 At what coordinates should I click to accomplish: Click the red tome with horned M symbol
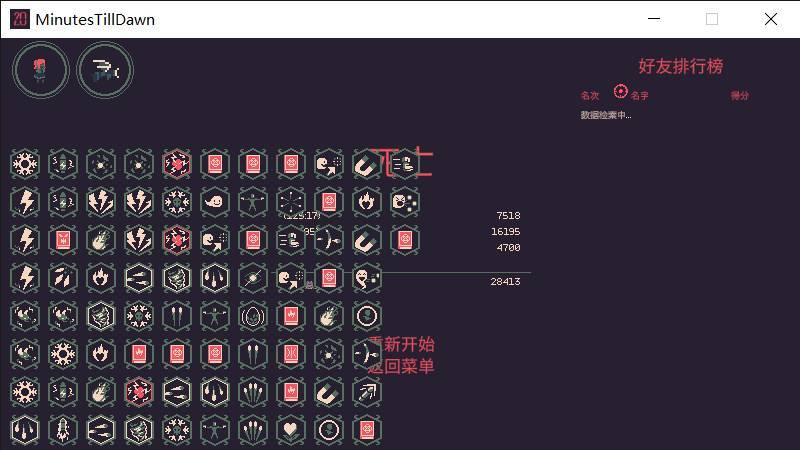click(63, 240)
